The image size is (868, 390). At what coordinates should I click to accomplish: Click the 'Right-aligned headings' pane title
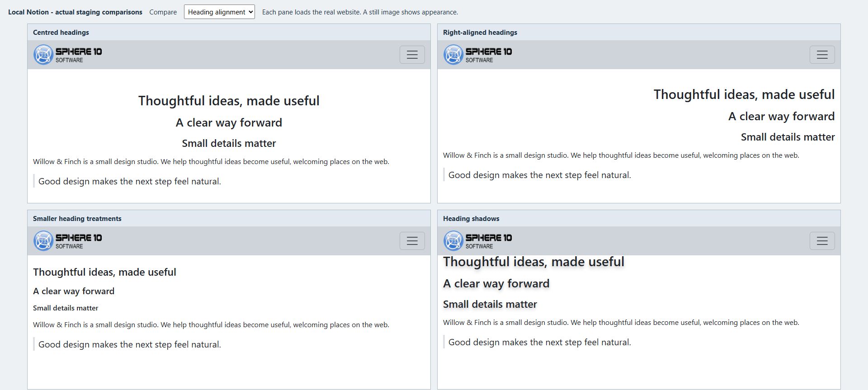click(480, 33)
